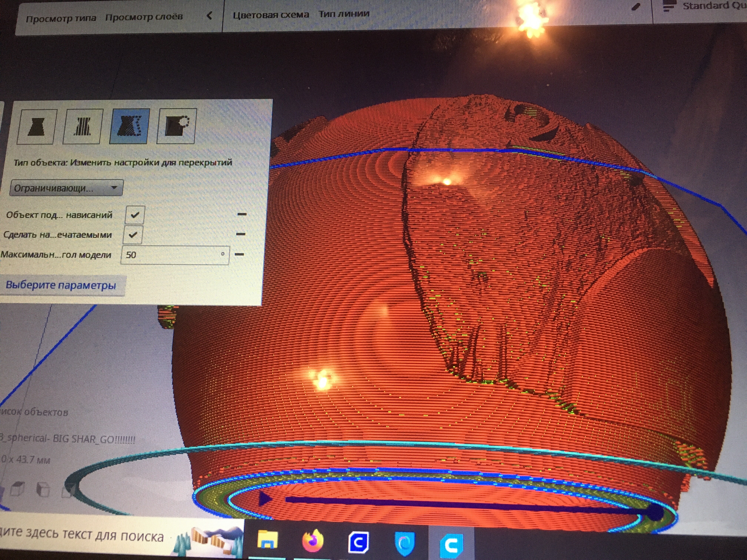Remove the 'Максимальн...гол модели' setting with its minus

point(239,254)
